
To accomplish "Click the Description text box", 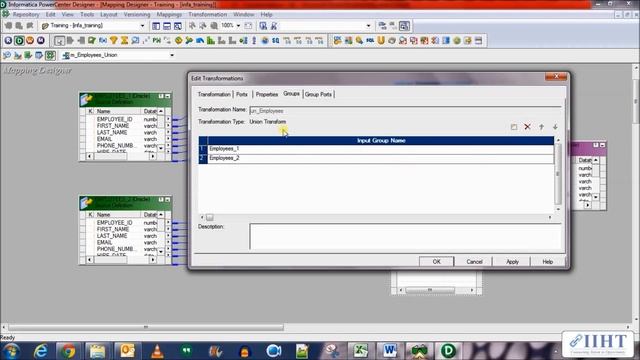I will click(405, 236).
